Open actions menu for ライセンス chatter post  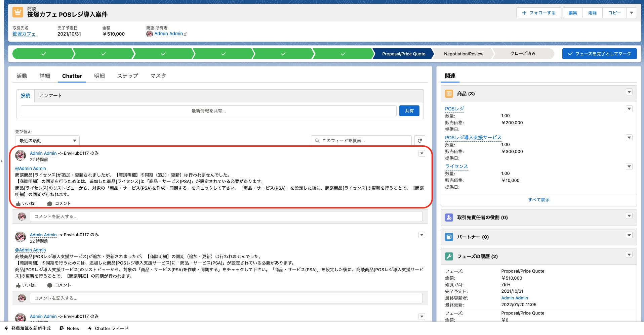[x=422, y=153]
